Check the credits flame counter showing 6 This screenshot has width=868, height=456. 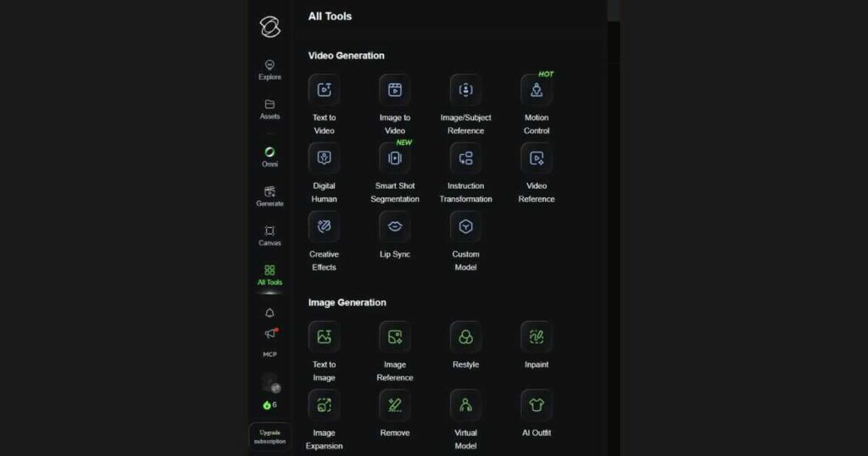270,405
